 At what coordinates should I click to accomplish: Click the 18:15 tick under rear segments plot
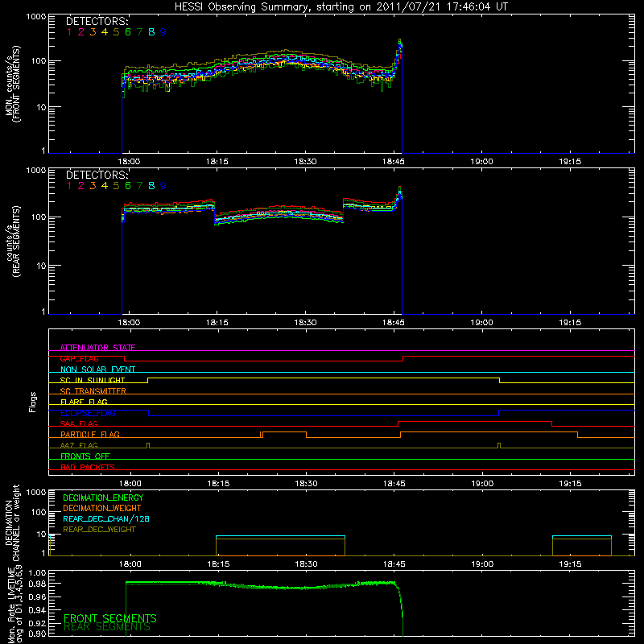point(217,323)
